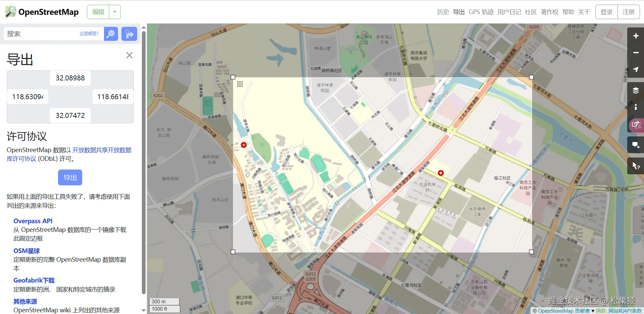Viewport: 644px width, 314px height.
Task: Click the 编辑 edit button
Action: 98,12
